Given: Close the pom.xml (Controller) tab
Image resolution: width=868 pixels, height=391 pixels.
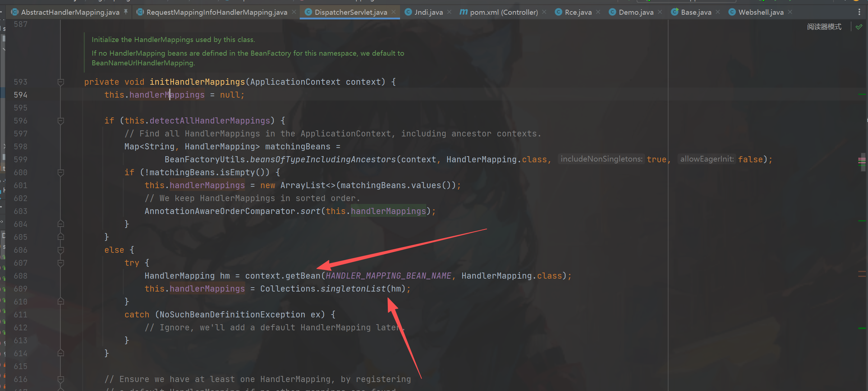Looking at the screenshot, I should pyautogui.click(x=544, y=12).
